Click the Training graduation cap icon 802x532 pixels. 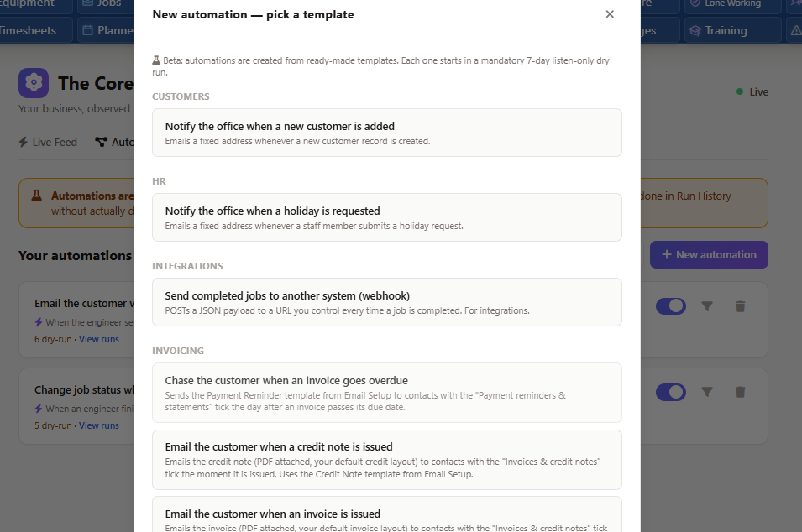tap(695, 31)
